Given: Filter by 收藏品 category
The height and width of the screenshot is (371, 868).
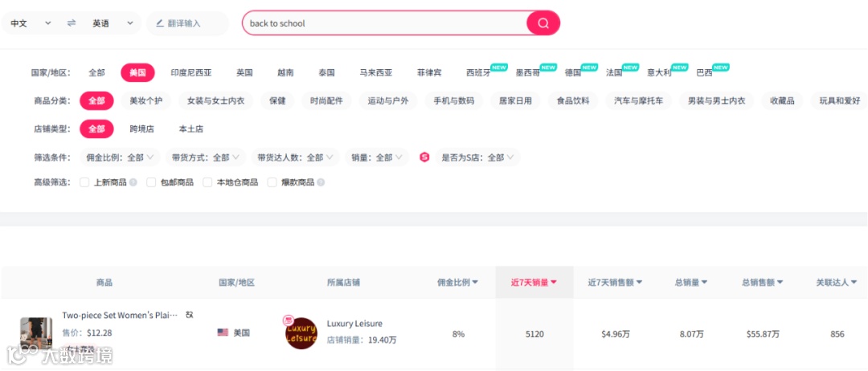Looking at the screenshot, I should tap(782, 101).
